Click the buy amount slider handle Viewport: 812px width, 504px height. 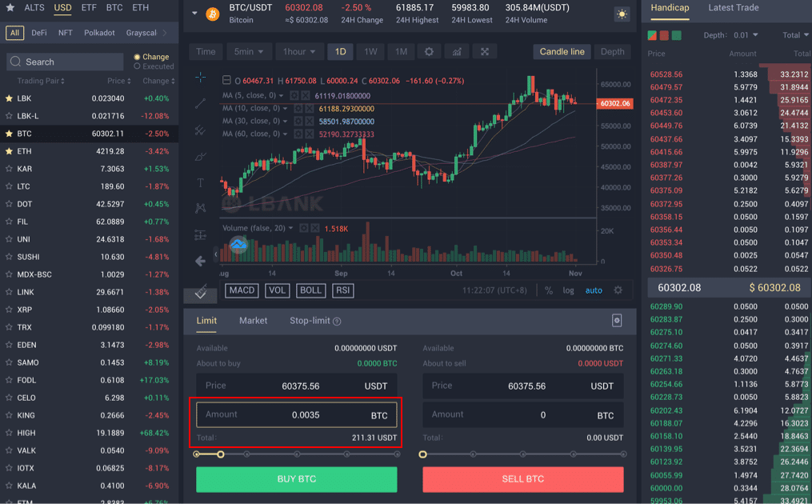[x=221, y=454]
